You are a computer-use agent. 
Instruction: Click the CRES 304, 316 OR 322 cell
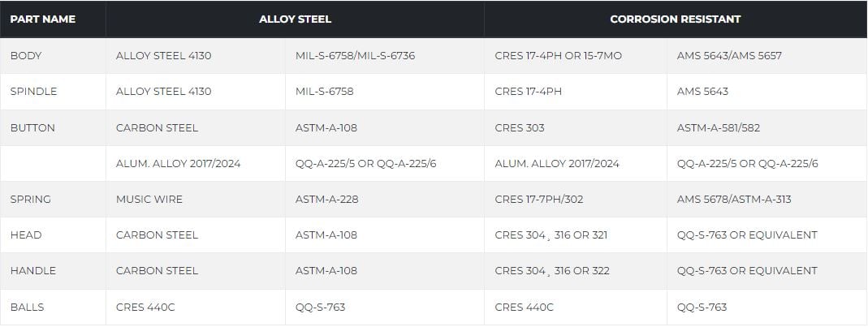coord(552,270)
